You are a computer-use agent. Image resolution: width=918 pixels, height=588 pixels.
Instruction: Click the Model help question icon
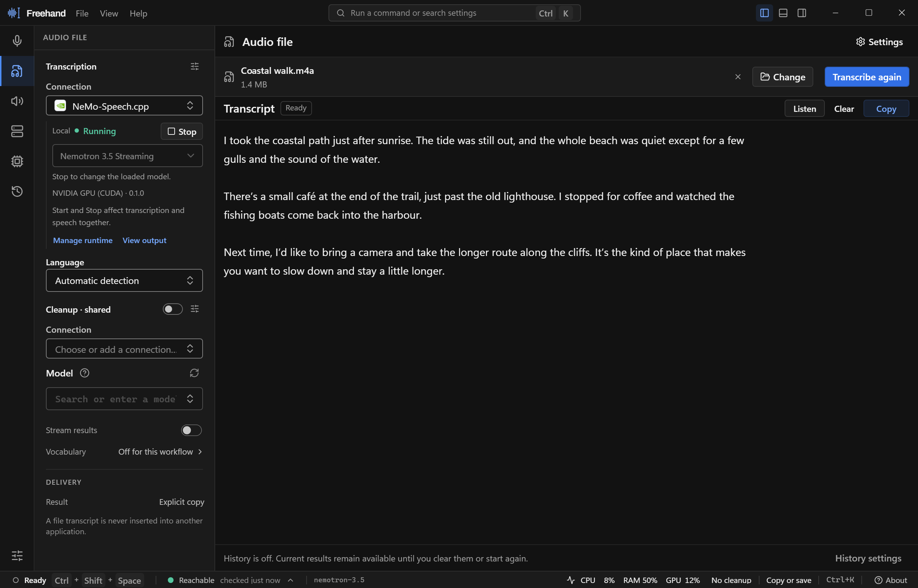point(84,373)
